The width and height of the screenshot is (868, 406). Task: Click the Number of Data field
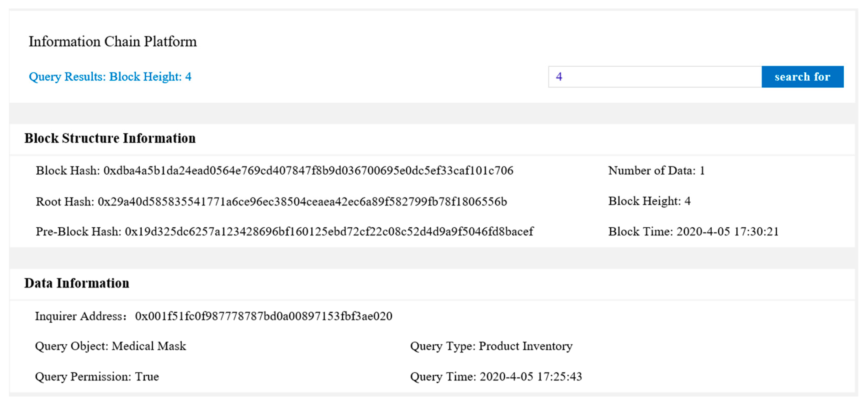click(x=656, y=170)
